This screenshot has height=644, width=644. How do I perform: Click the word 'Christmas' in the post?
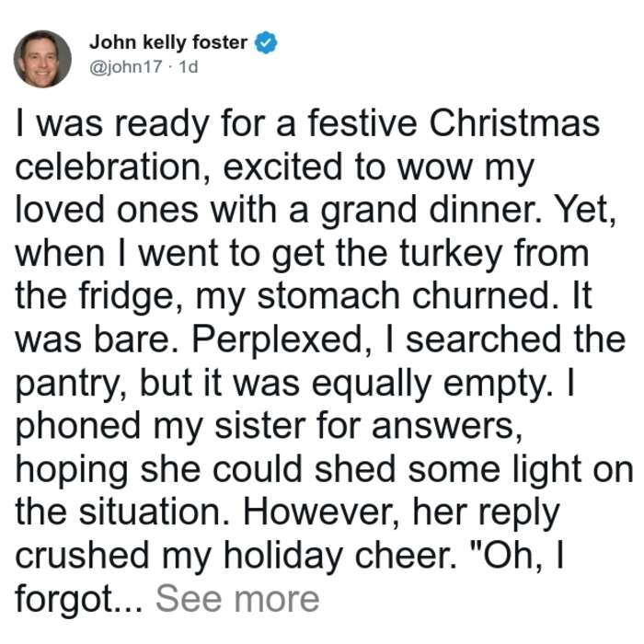(x=514, y=123)
